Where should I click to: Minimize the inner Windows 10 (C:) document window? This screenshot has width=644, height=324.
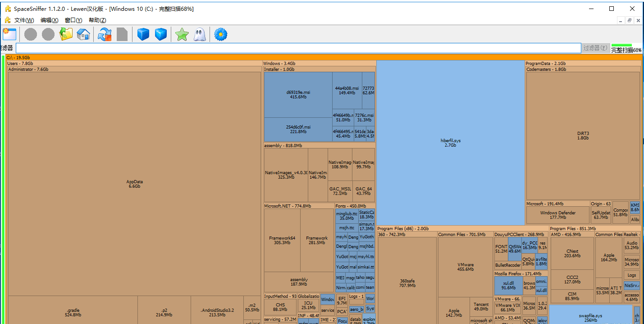pyautogui.click(x=621, y=20)
